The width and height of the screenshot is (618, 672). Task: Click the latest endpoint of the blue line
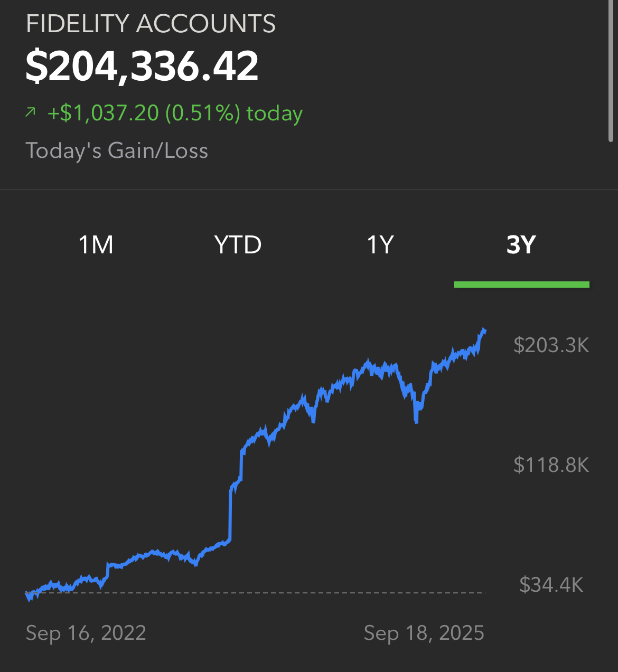coord(484,330)
